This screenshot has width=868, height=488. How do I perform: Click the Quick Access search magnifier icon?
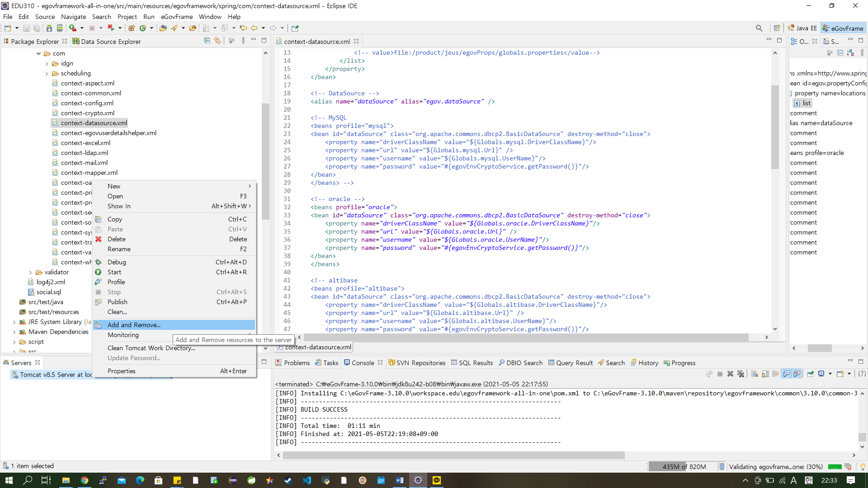759,28
